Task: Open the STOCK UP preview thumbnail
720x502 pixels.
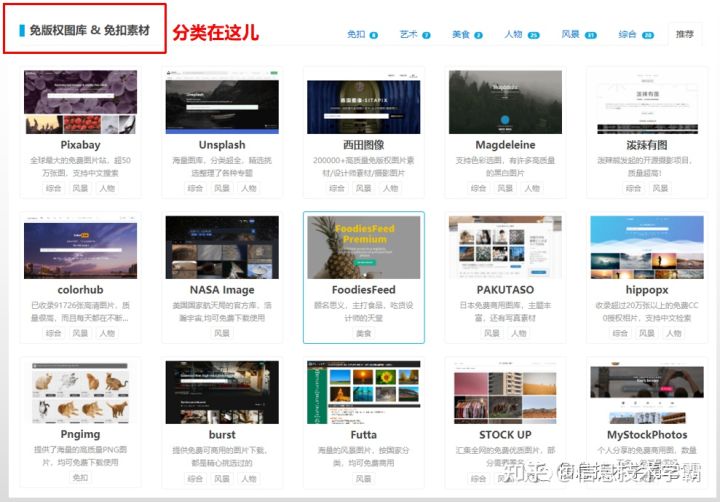Action: (x=505, y=392)
